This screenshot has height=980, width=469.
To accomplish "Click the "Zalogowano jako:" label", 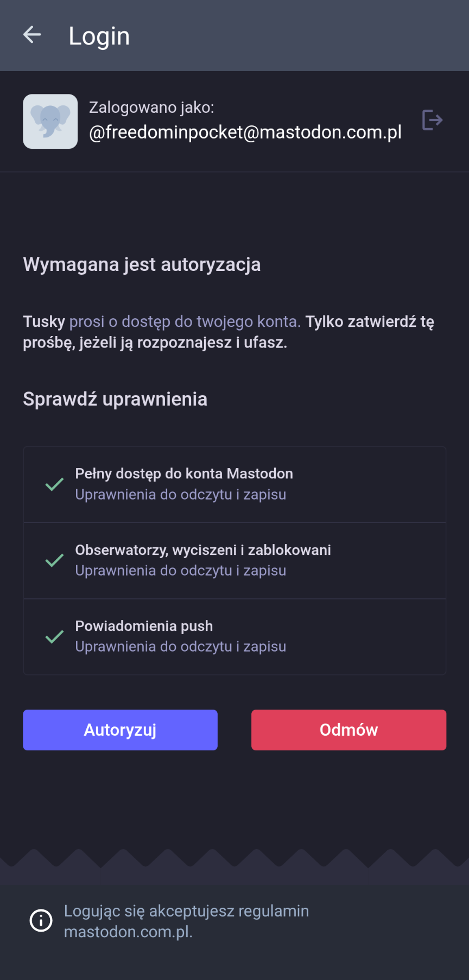I will point(151,108).
